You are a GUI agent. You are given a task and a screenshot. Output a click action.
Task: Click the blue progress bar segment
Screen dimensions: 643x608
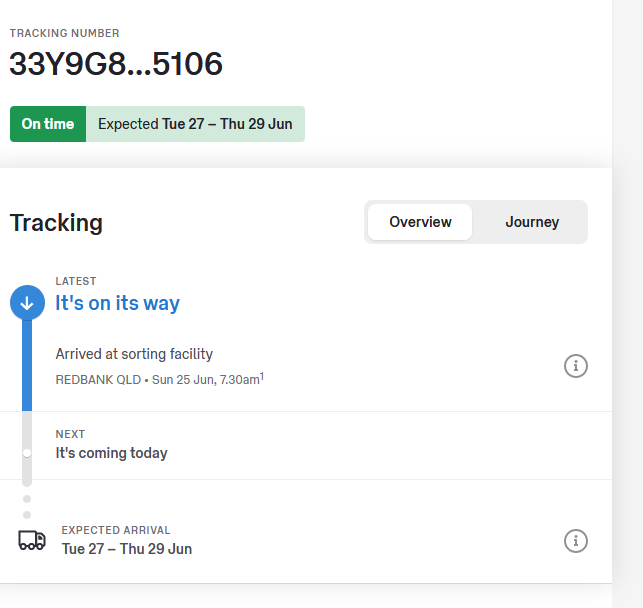tap(27, 365)
